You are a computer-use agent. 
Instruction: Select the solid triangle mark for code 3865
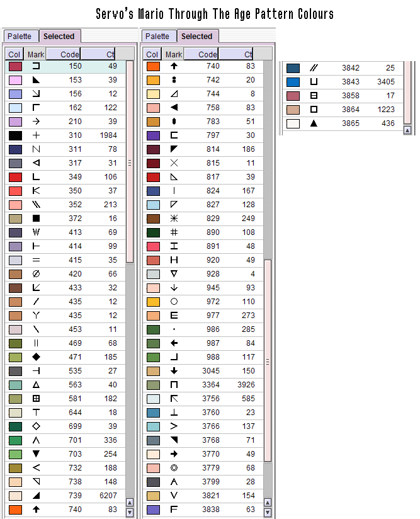click(x=313, y=123)
